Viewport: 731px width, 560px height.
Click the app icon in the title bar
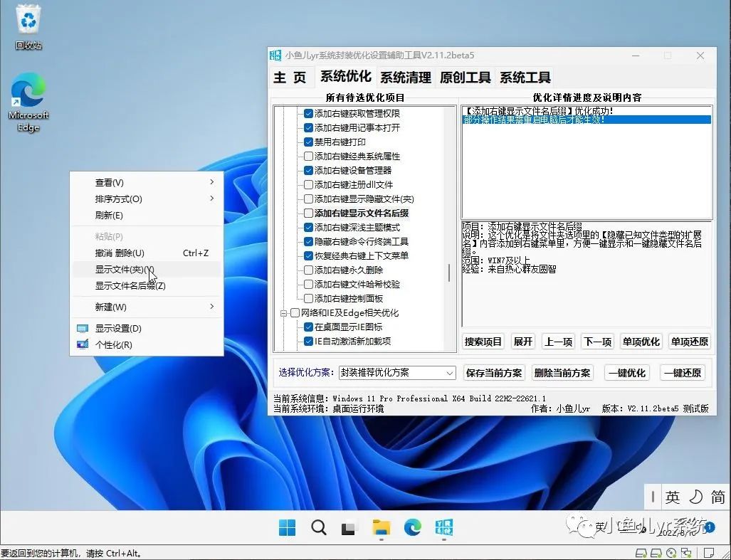click(275, 55)
